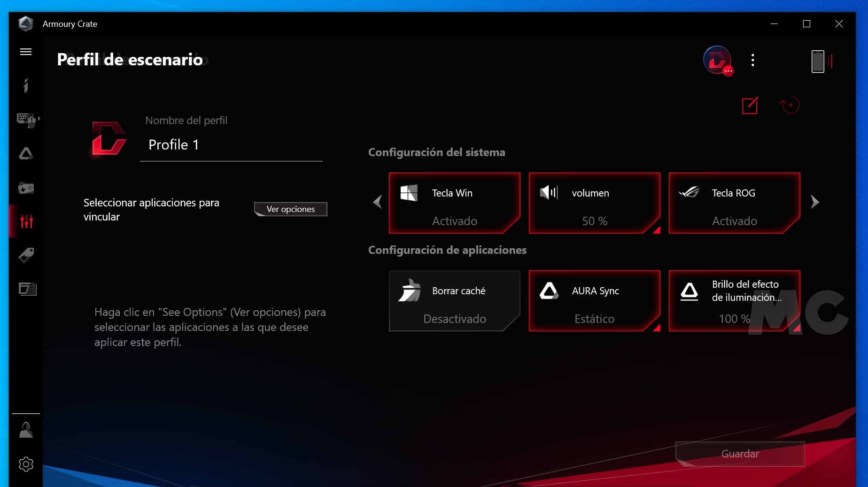The image size is (868, 487).
Task: Open the user profile icon in sidebar
Action: pos(26,430)
